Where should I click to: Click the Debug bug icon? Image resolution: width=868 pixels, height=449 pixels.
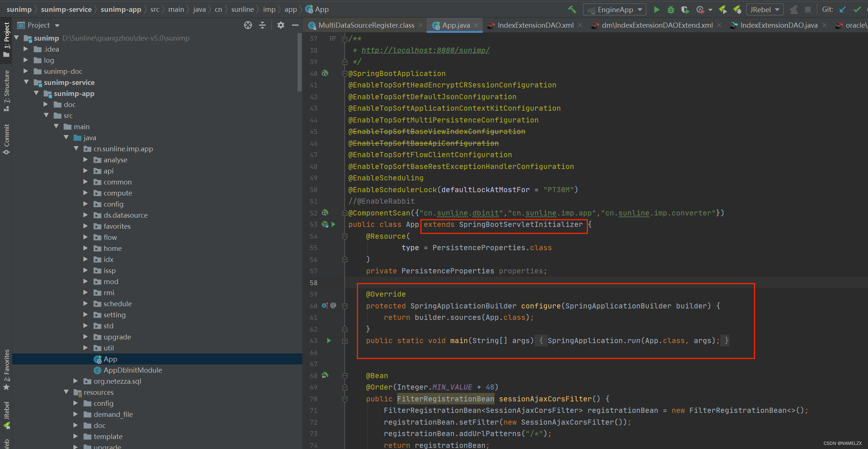[x=671, y=10]
